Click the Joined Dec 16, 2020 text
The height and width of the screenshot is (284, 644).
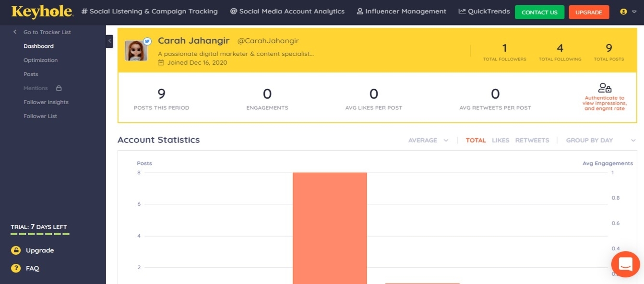pyautogui.click(x=197, y=62)
